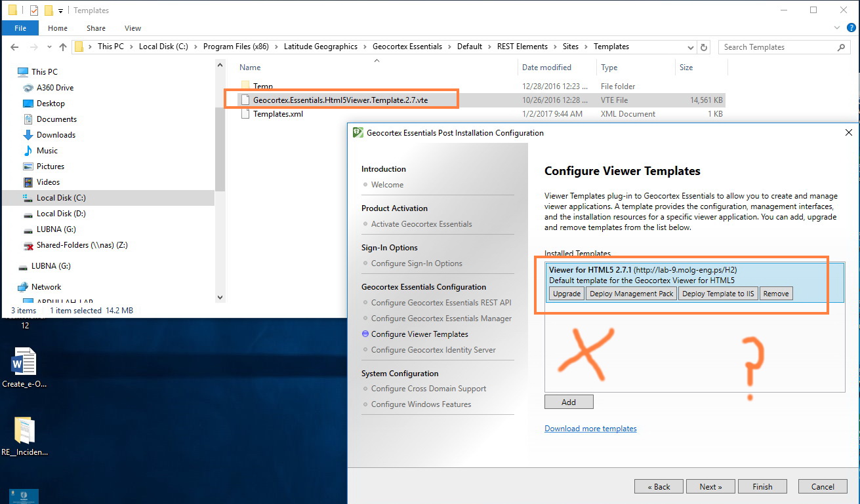Expand the chevron after Local Disk (C:) breadcrumb

pos(195,47)
